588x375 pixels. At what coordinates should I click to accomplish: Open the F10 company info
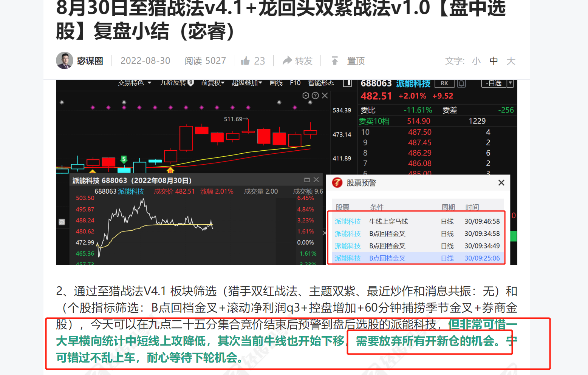pos(295,83)
